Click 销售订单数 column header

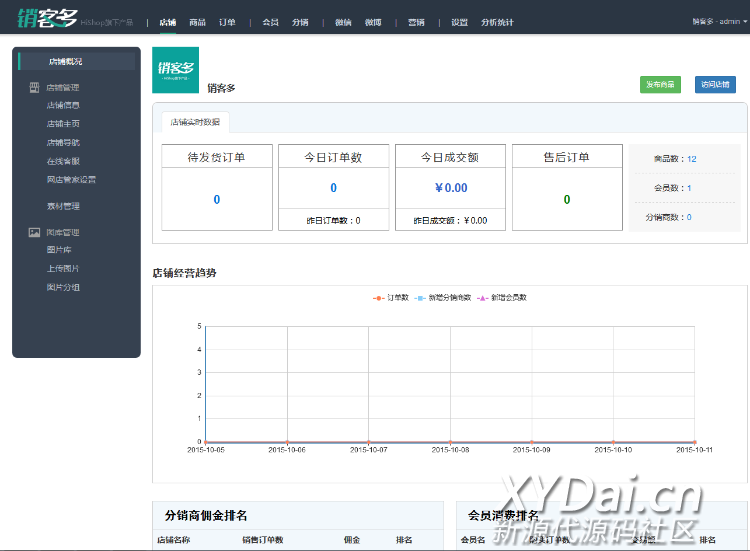[263, 540]
